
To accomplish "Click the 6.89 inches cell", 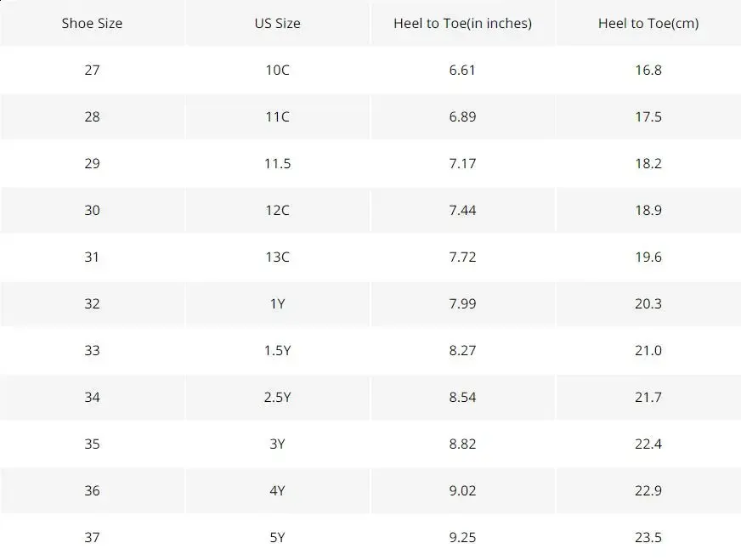I will (x=462, y=116).
